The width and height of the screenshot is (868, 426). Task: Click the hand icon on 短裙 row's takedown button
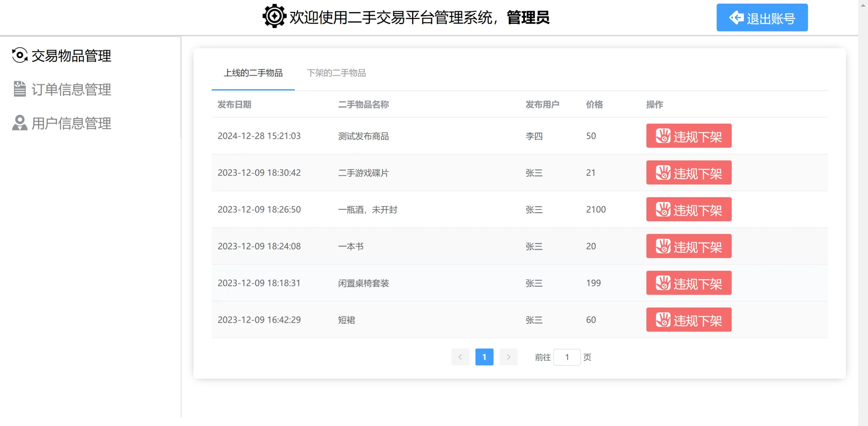click(x=663, y=319)
